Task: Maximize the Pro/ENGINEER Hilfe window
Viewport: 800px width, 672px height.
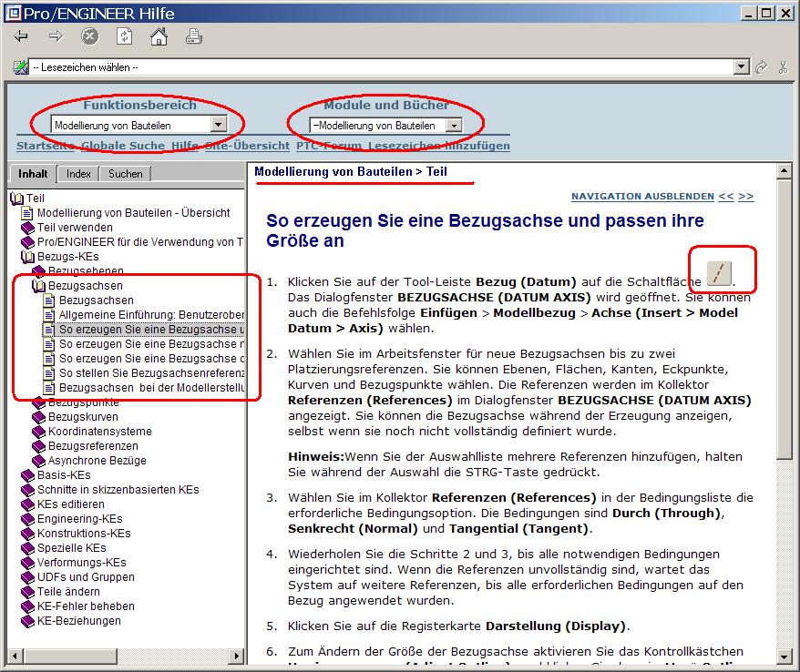Action: [765, 14]
